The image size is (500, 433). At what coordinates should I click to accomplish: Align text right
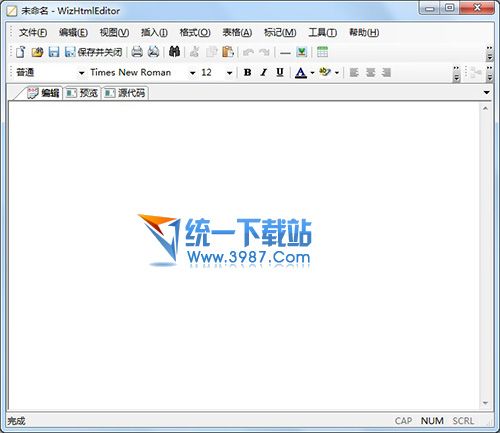pyautogui.click(x=386, y=72)
